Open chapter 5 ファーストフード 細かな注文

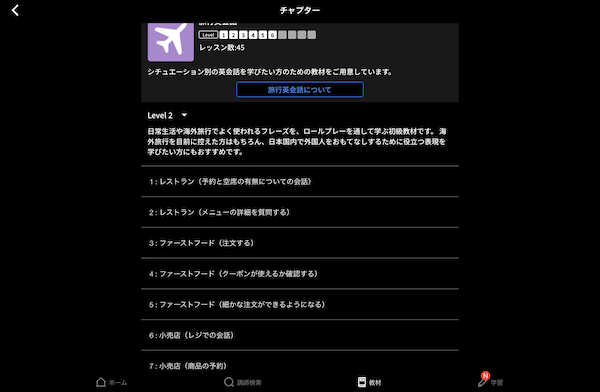pos(300,304)
